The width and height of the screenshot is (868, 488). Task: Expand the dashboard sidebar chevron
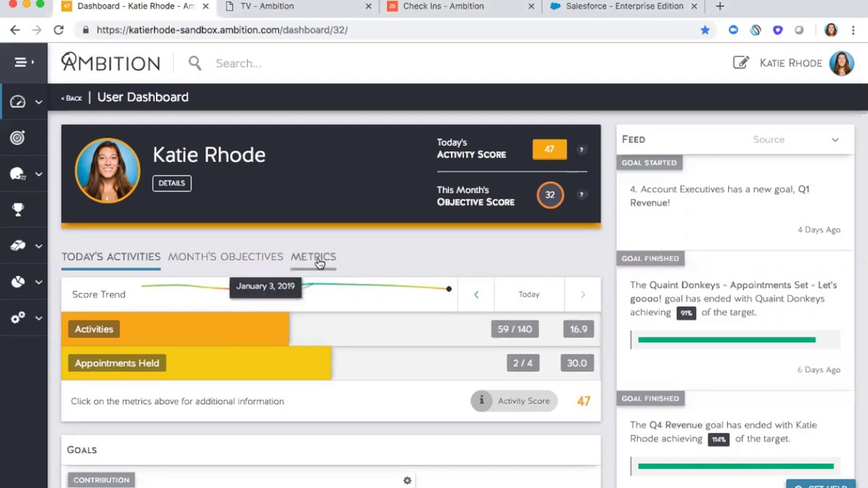pos(39,102)
